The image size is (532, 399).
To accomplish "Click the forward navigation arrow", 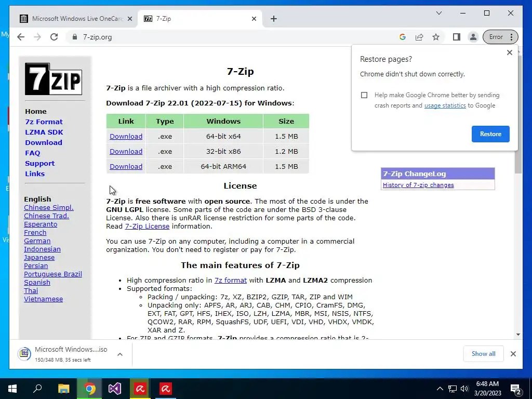I will point(37,37).
